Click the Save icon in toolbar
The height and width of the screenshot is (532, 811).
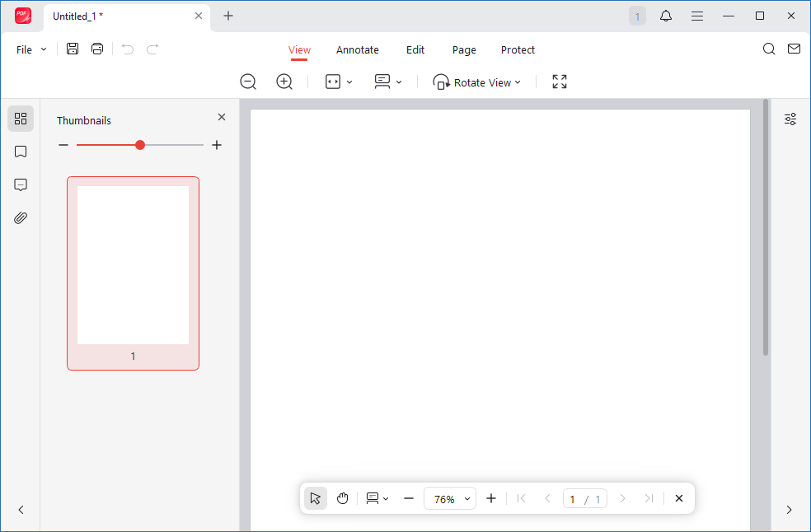(x=73, y=49)
